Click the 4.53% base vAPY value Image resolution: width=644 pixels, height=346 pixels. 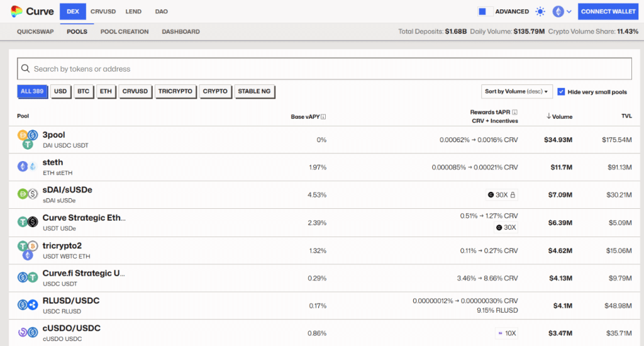coord(317,195)
